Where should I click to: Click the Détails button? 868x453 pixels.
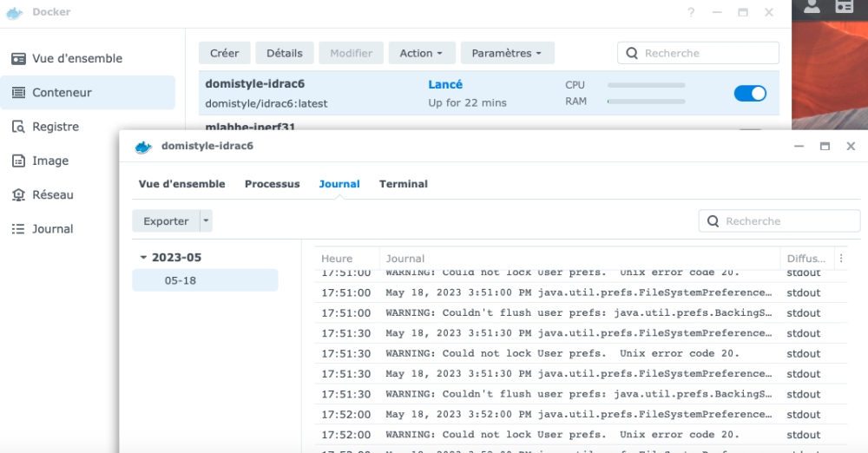(x=285, y=53)
